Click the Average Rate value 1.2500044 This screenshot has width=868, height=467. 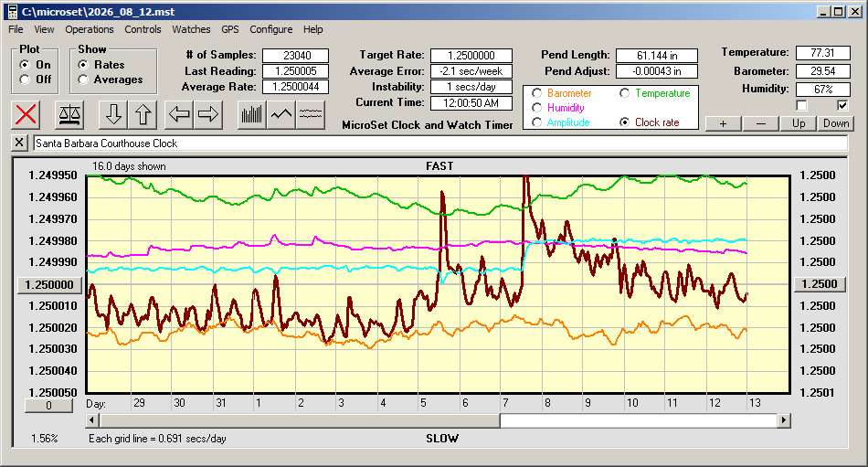tap(296, 87)
